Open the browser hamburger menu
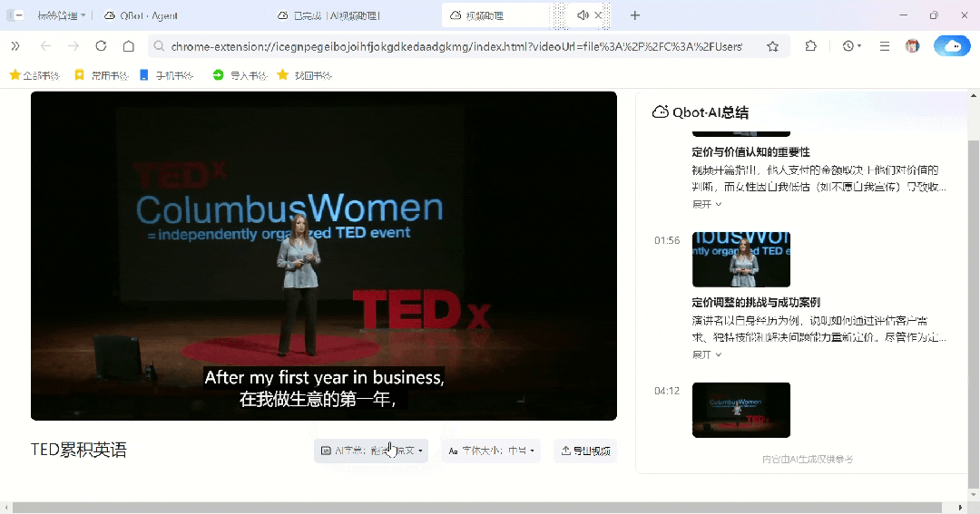980x514 pixels. click(x=885, y=46)
